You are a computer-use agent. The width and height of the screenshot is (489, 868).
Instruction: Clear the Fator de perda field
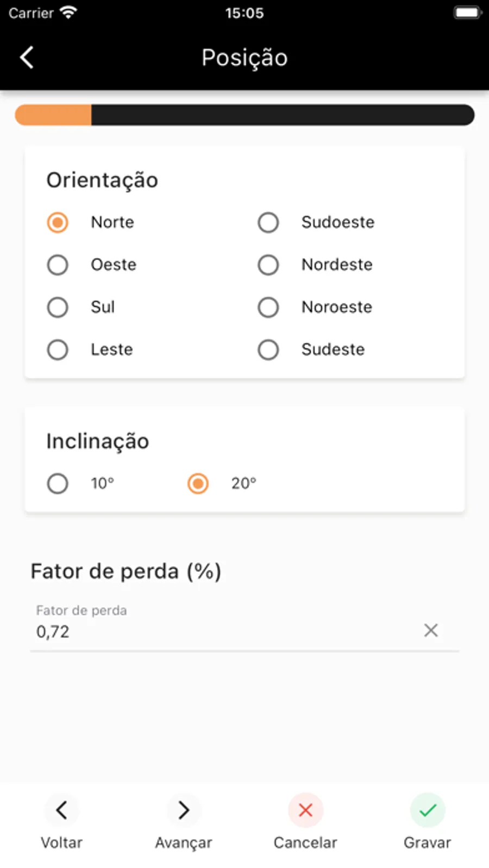pyautogui.click(x=431, y=630)
